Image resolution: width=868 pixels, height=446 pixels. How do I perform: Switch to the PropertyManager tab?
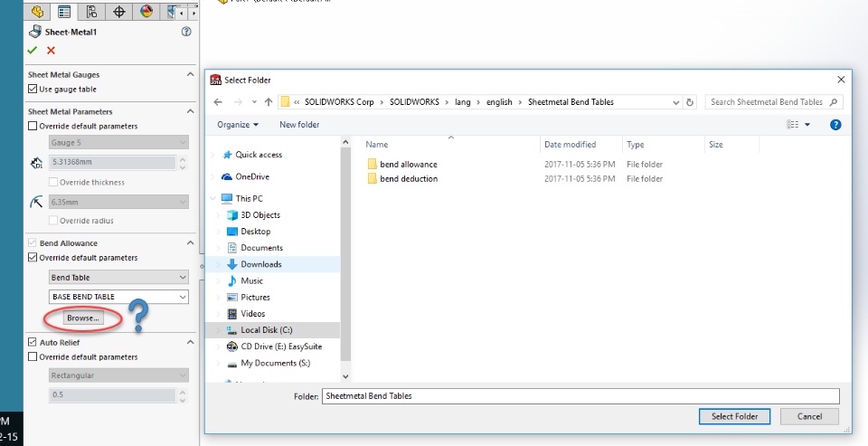point(64,11)
